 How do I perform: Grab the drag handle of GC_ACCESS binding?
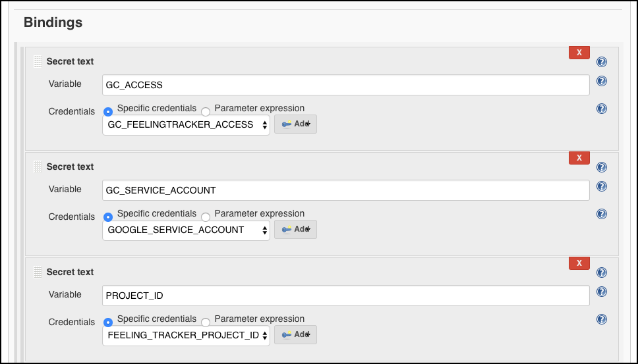(x=38, y=62)
